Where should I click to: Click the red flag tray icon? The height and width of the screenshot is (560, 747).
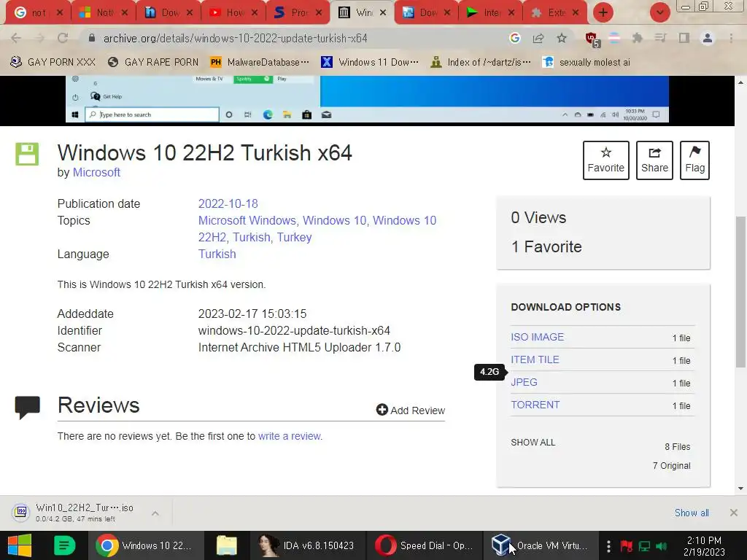click(x=627, y=545)
